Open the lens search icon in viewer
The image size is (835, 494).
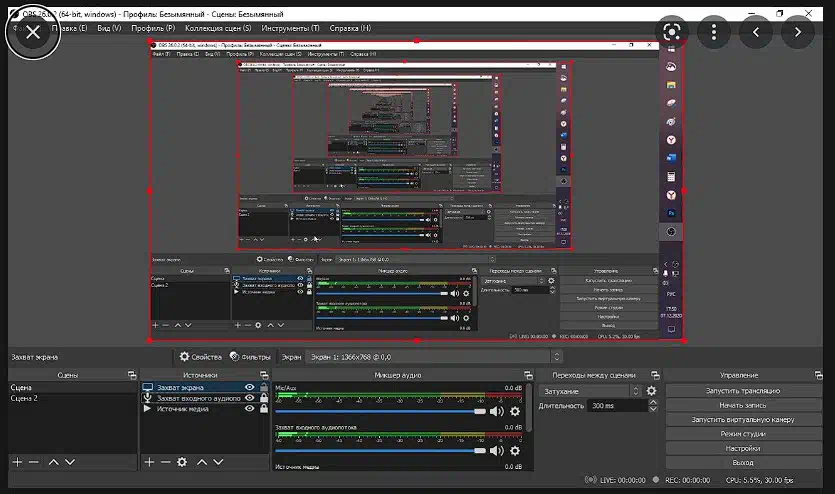672,32
